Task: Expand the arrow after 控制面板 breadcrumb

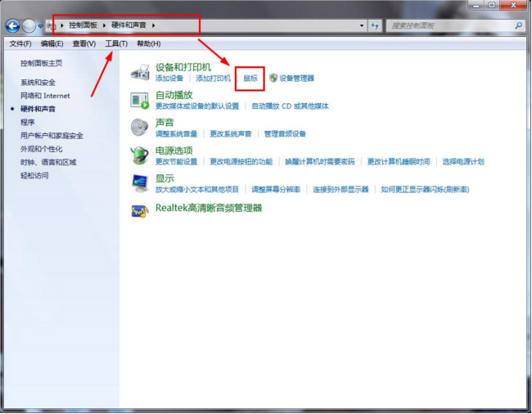Action: (104, 25)
